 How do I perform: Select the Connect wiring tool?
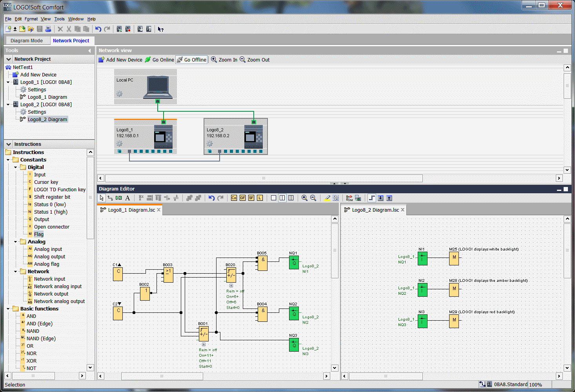coord(110,198)
